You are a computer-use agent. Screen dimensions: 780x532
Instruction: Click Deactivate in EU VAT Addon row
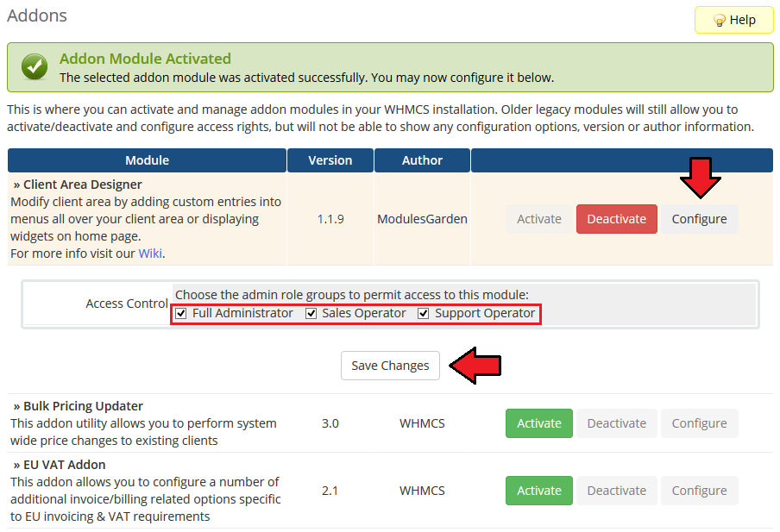pos(616,491)
